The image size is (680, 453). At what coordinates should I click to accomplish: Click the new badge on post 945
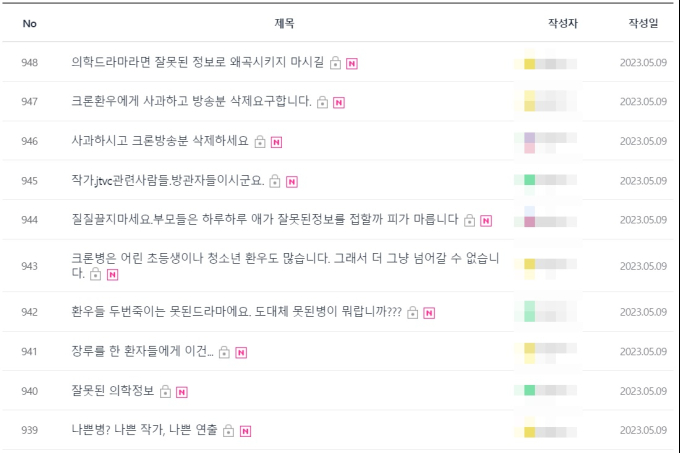point(292,182)
